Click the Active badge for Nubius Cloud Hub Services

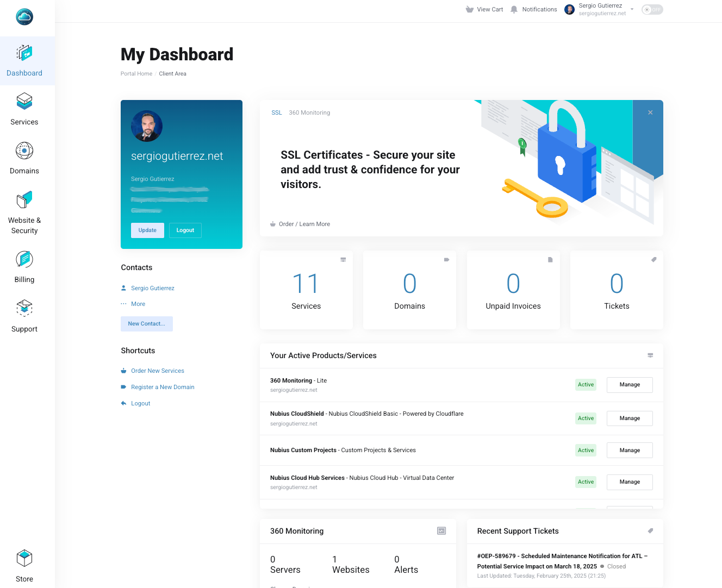[586, 482]
